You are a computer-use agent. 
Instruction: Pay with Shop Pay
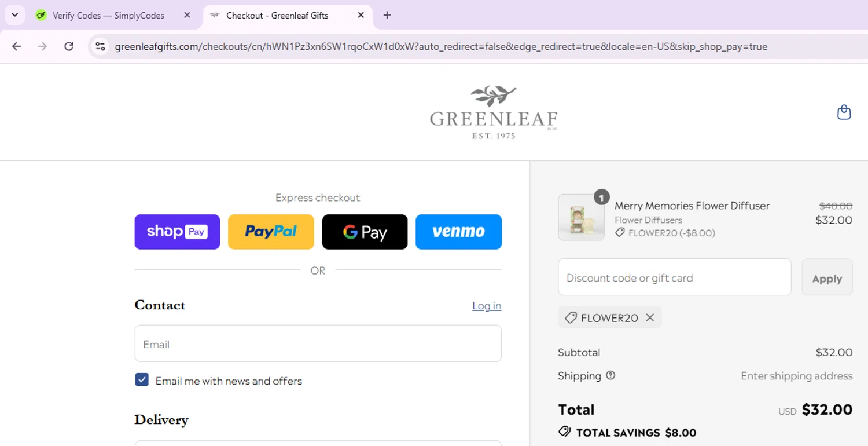coord(177,232)
